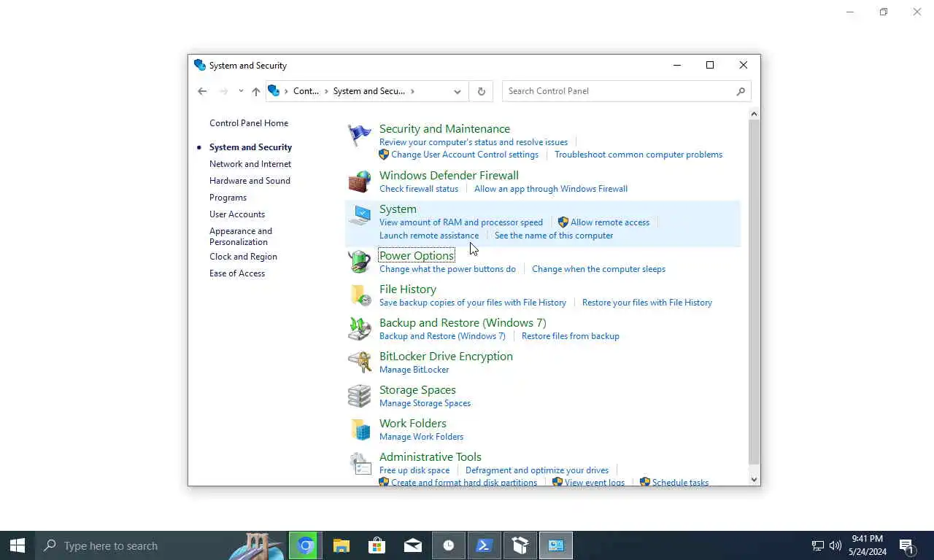Click the Storage Spaces drives icon
This screenshot has width=934, height=560.
[359, 396]
